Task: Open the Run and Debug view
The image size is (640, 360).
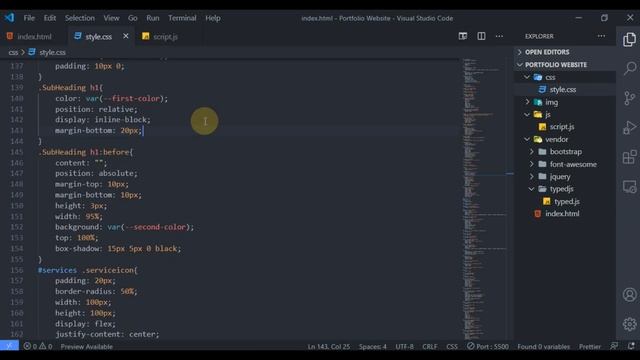Action: pyautogui.click(x=629, y=127)
